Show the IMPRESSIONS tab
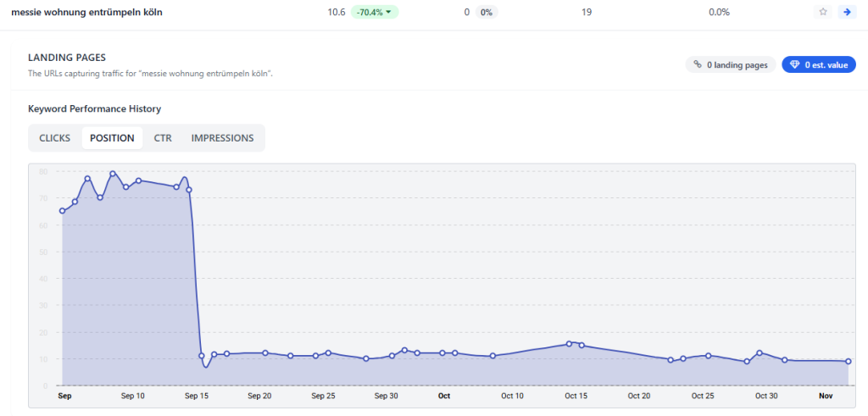 pyautogui.click(x=222, y=138)
